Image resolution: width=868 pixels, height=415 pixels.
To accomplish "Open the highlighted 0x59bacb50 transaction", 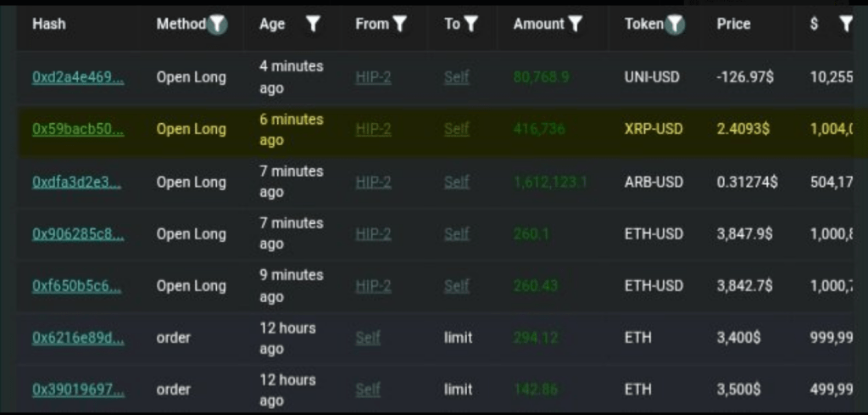I will tap(78, 129).
